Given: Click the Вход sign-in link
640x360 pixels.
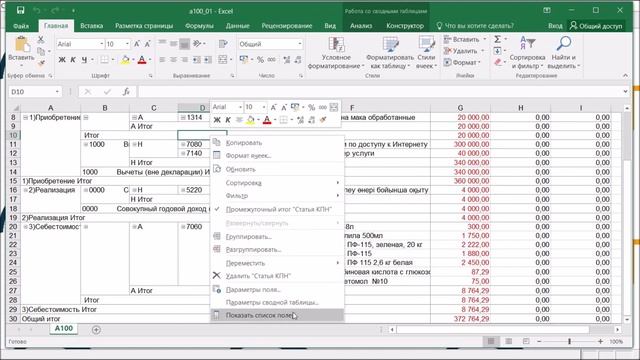Looking at the screenshot, I should [x=555, y=26].
